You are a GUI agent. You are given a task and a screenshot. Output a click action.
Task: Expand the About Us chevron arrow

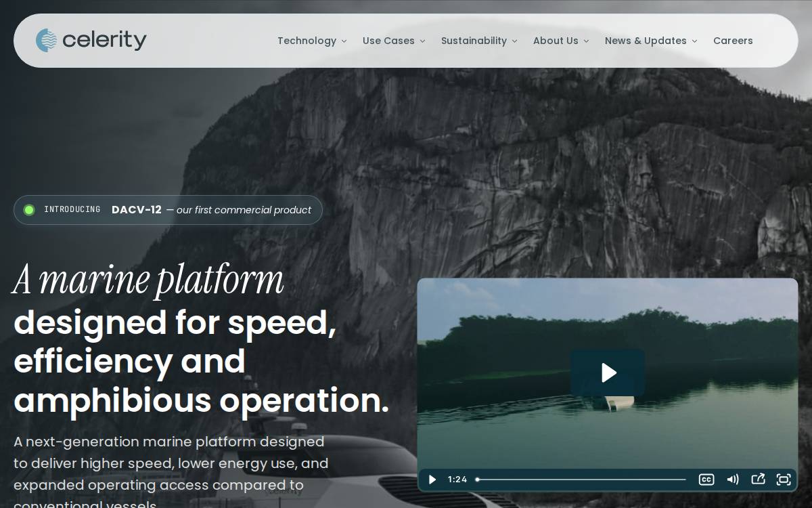tap(586, 41)
